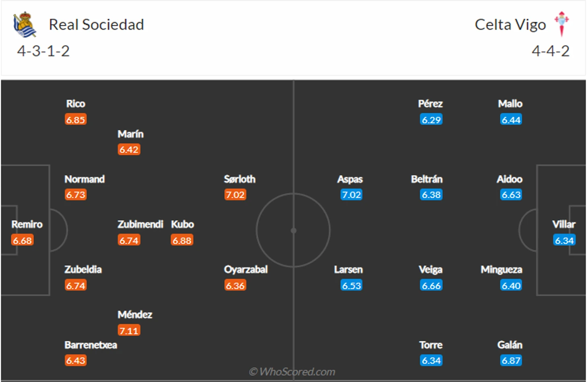Click goalkeeper Remiro's name
Viewport: 588px width, 382px height.
coord(27,224)
